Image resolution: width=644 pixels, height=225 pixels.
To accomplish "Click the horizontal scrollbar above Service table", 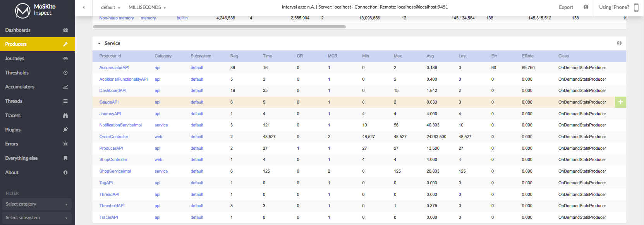I will point(219,27).
